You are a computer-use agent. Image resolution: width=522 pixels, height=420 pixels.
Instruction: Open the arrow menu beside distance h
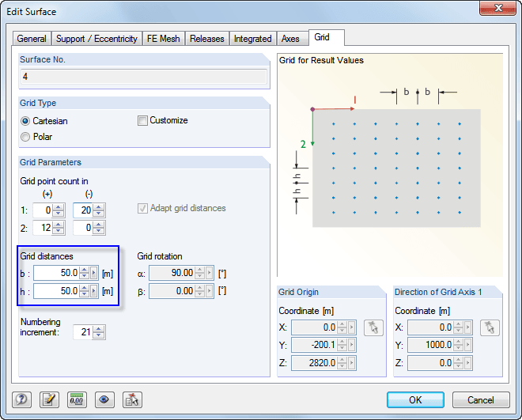pos(94,291)
